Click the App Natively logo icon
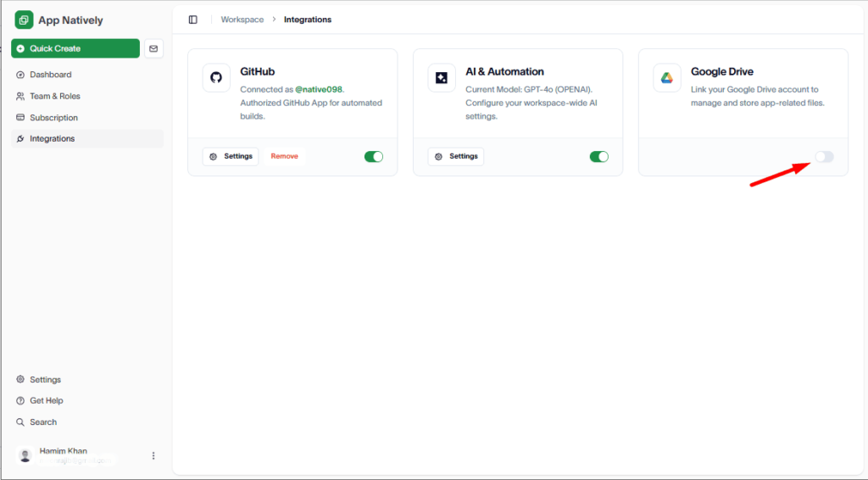This screenshot has width=868, height=480. pyautogui.click(x=24, y=20)
